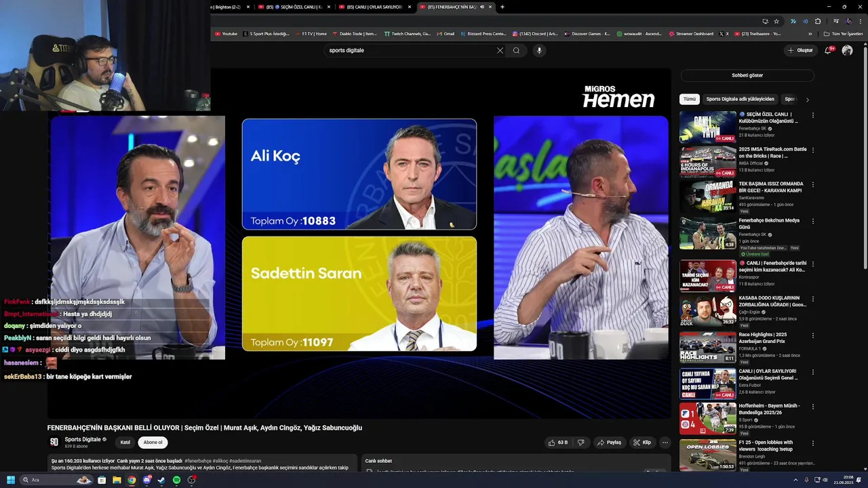Viewport: 868px width, 488px height.
Task: Open Chrome from the taskbar
Action: 132,480
